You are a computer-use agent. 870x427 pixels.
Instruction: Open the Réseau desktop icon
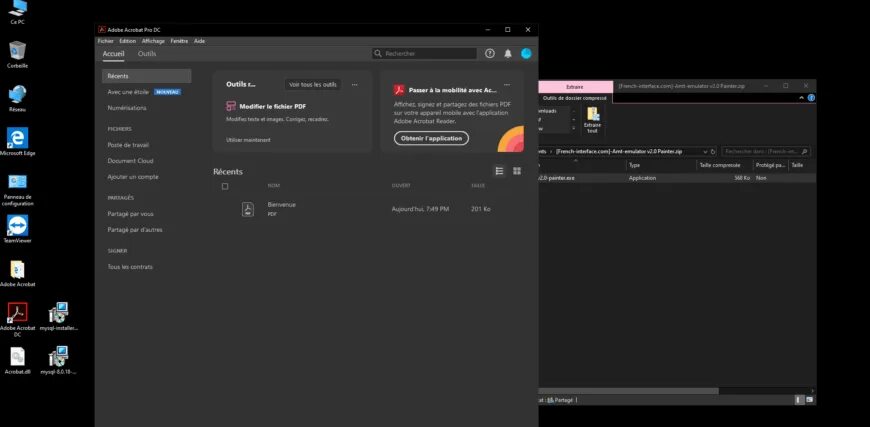[17, 98]
